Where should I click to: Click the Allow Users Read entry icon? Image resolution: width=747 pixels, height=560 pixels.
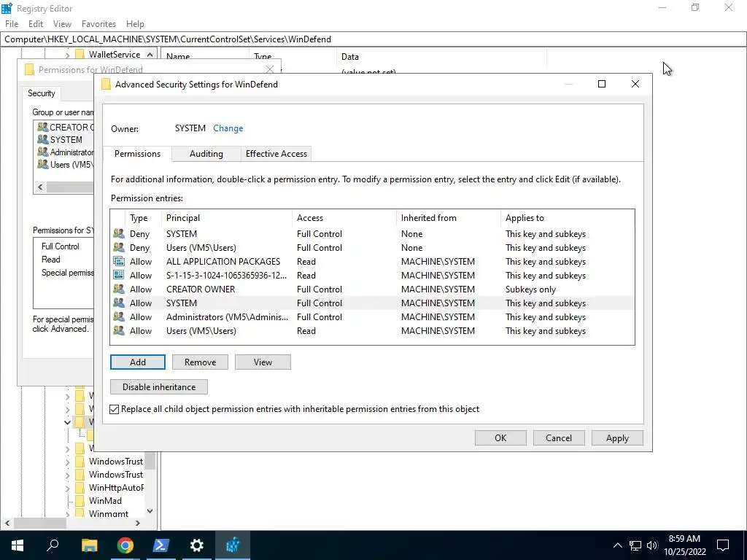119,330
